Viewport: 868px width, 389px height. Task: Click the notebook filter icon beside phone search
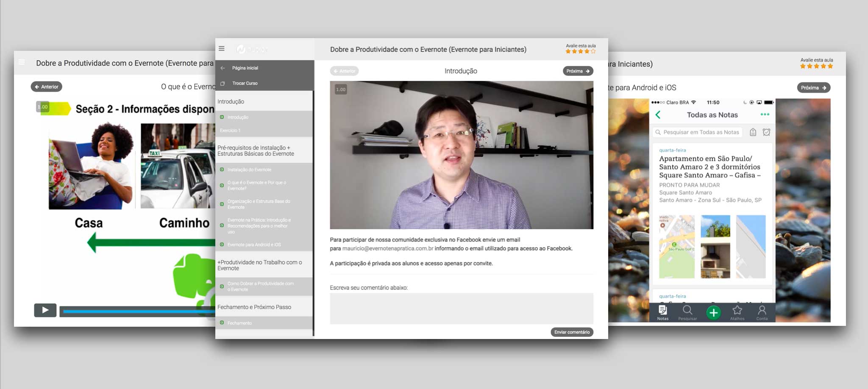[x=753, y=132]
